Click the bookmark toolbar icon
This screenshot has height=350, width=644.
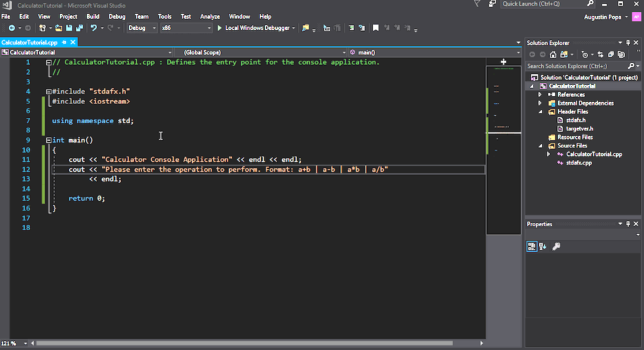point(375,28)
